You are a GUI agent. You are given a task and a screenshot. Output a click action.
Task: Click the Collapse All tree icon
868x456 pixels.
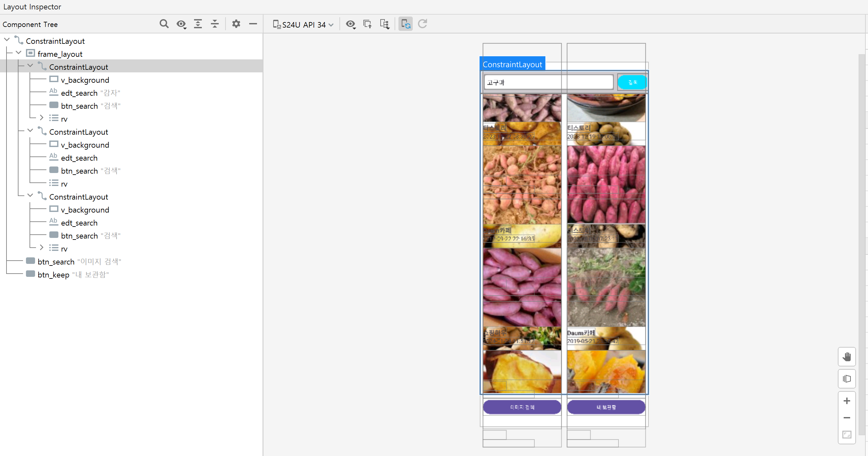point(214,24)
